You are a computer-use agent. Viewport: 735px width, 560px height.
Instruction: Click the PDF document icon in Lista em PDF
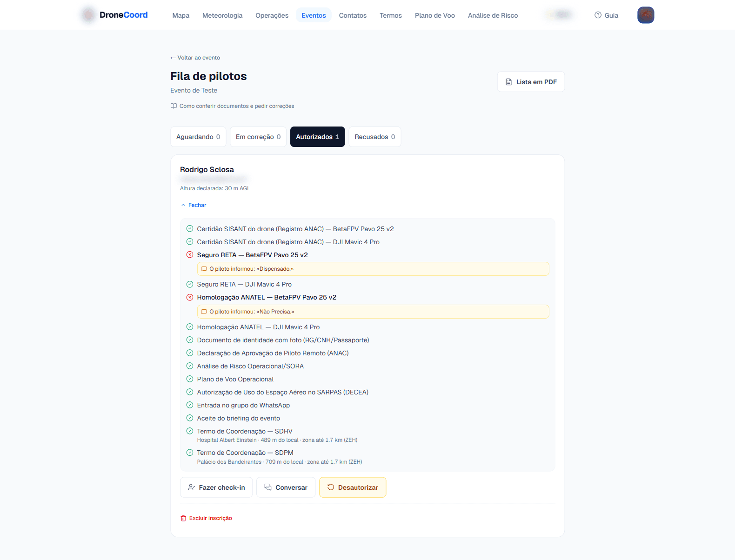(508, 82)
